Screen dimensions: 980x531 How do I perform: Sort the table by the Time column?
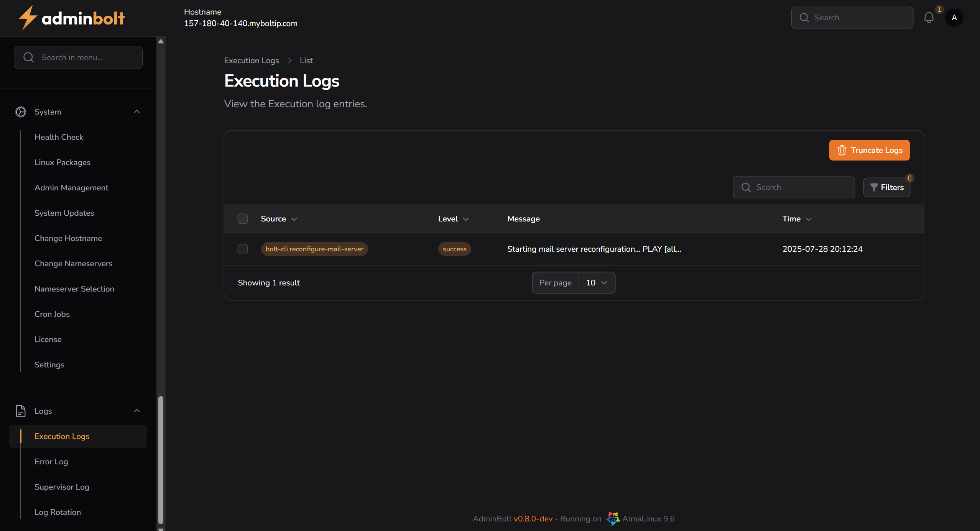coord(796,218)
